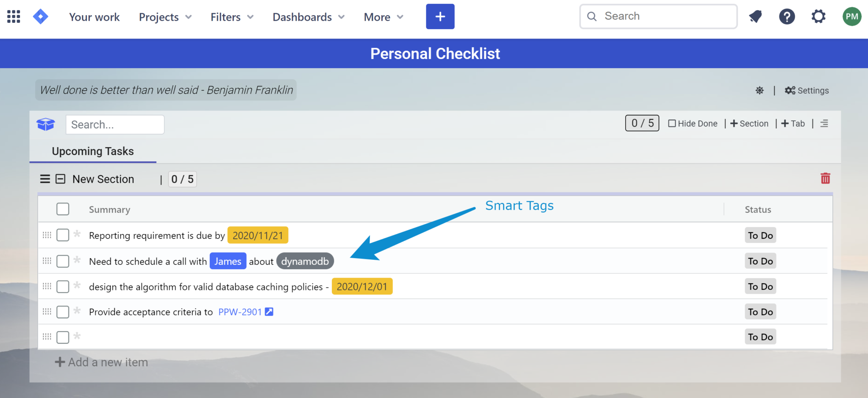The image size is (868, 398).
Task: Delete New Section with red trash icon
Action: (825, 178)
